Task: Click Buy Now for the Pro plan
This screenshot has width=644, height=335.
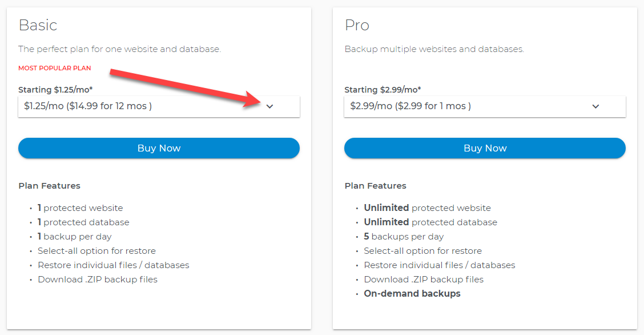Action: click(485, 148)
